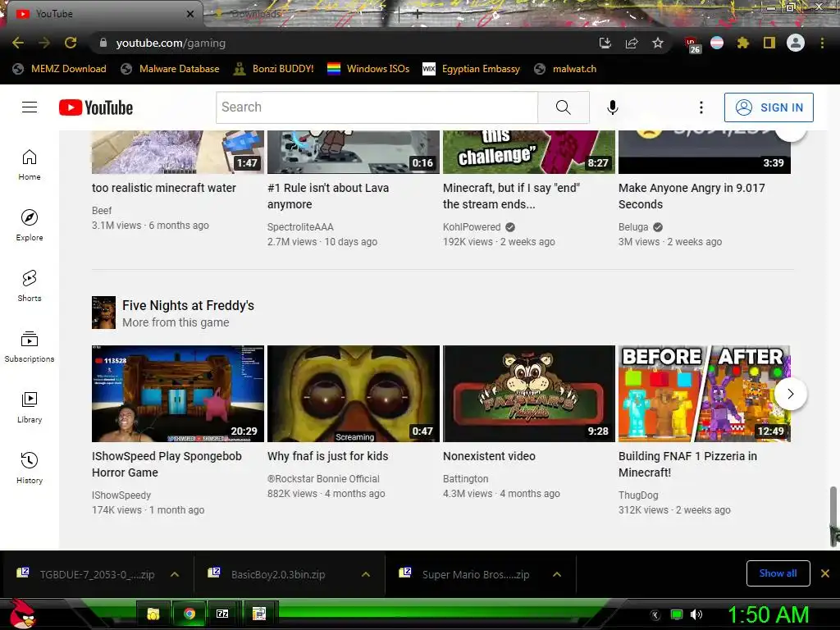Open the Why fnaf is just for kids thumbnail
This screenshot has width=840, height=630.
point(354,394)
